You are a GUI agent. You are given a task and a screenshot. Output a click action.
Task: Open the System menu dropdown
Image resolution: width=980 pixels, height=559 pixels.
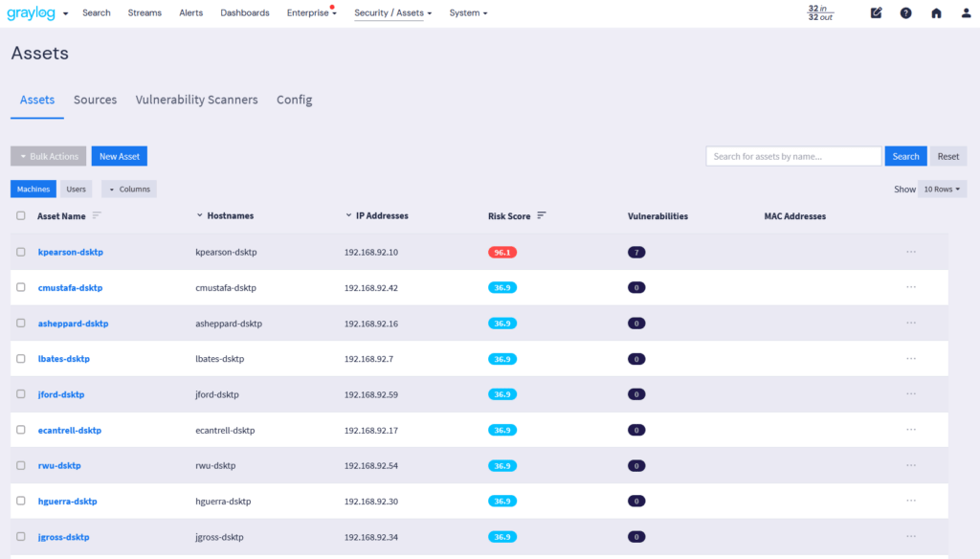[468, 13]
